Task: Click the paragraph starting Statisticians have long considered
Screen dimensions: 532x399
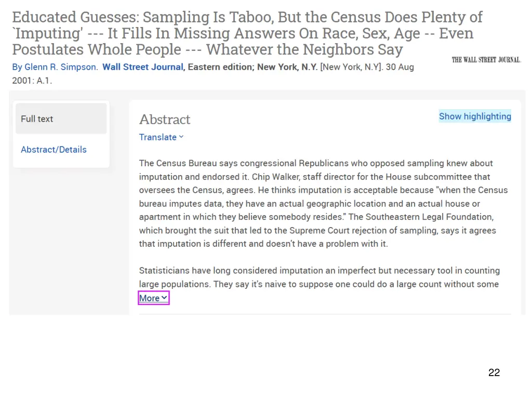Action: pos(320,277)
